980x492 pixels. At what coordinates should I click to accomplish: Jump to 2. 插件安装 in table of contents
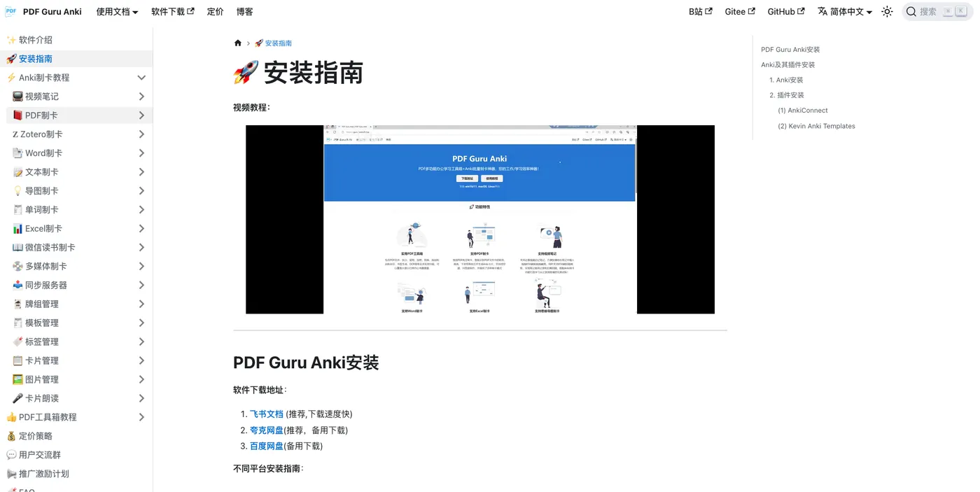point(787,95)
